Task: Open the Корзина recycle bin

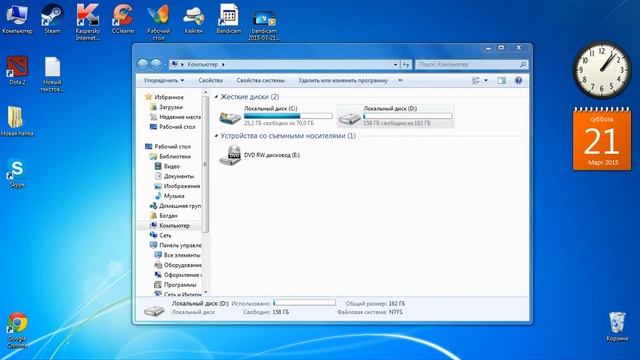Action: [x=617, y=327]
